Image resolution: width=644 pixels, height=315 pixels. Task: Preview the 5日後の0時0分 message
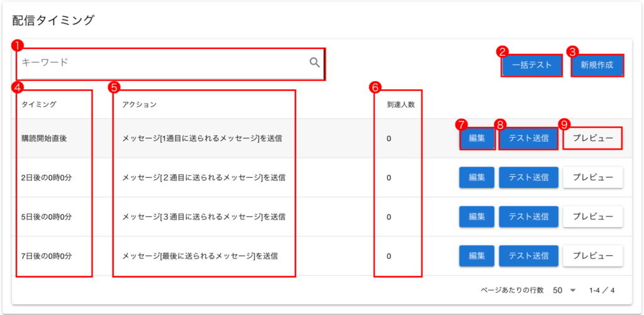pos(592,217)
